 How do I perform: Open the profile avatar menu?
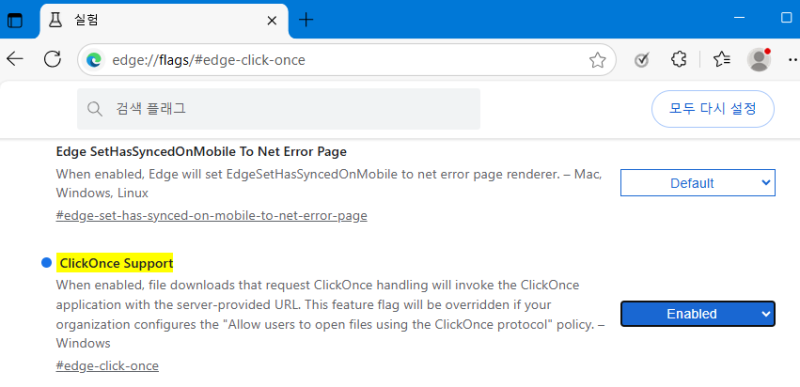[x=759, y=60]
